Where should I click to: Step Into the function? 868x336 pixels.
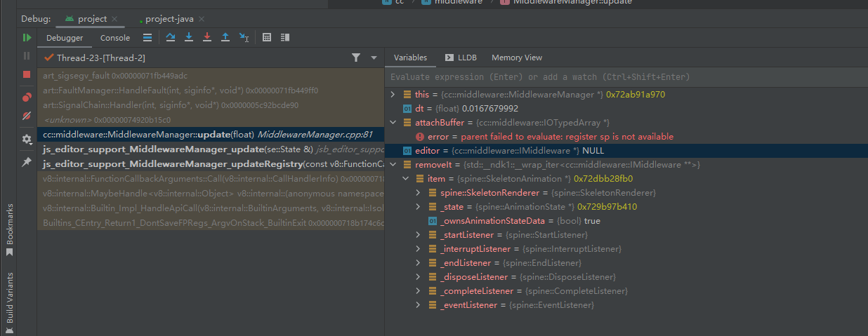click(x=189, y=38)
